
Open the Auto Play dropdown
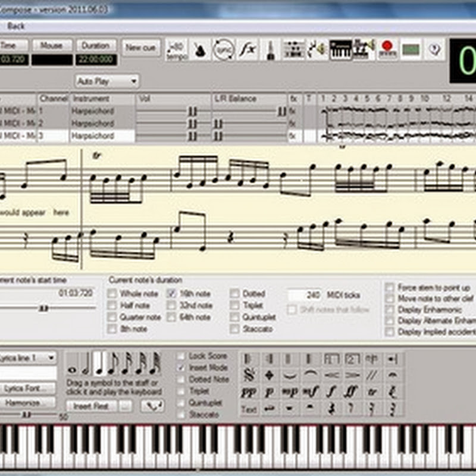(x=107, y=81)
